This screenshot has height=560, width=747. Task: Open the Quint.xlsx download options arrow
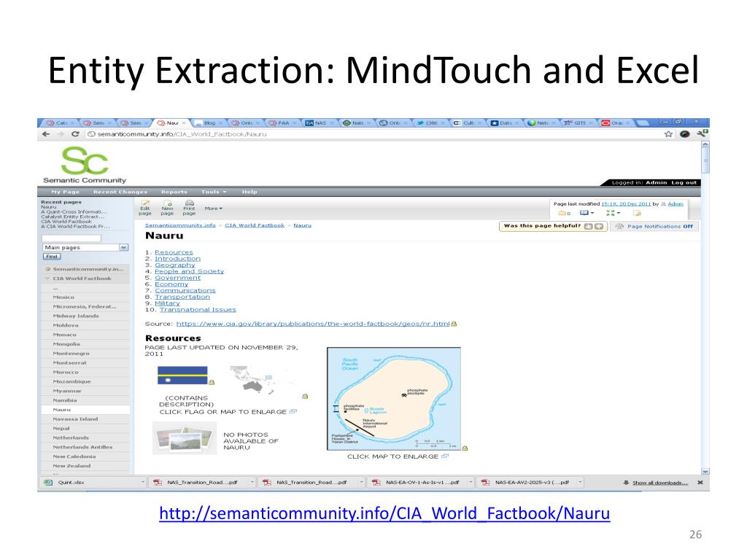142,483
